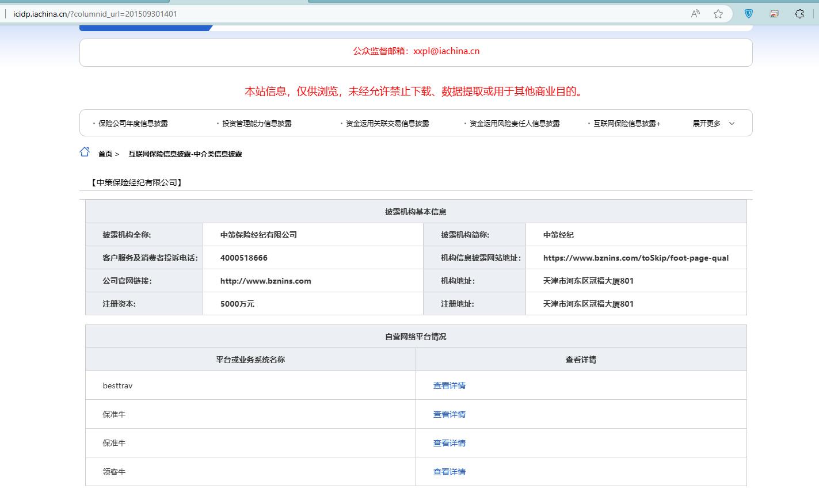819x504 pixels.
Task: Click full name value 中策保险经纪有限公司 in table
Action: click(x=258, y=235)
